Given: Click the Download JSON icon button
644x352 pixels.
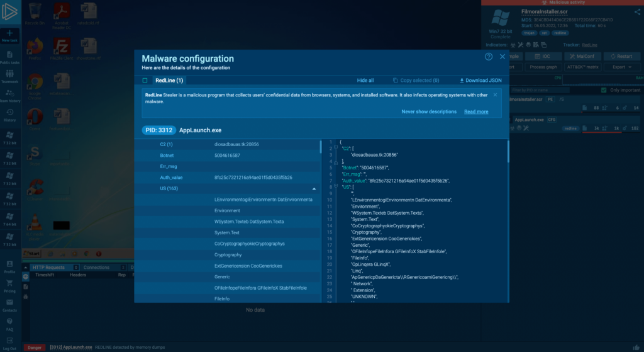Looking at the screenshot, I should [x=462, y=81].
